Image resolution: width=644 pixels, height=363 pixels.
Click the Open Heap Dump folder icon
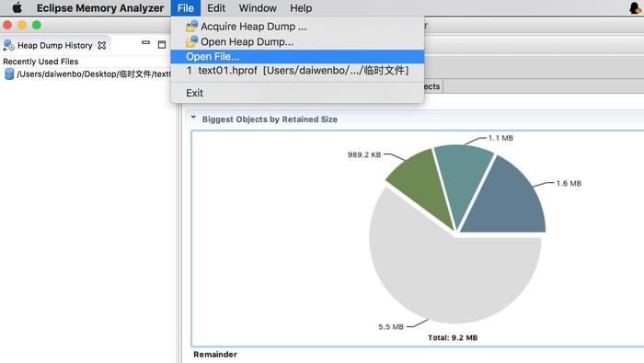coord(191,41)
